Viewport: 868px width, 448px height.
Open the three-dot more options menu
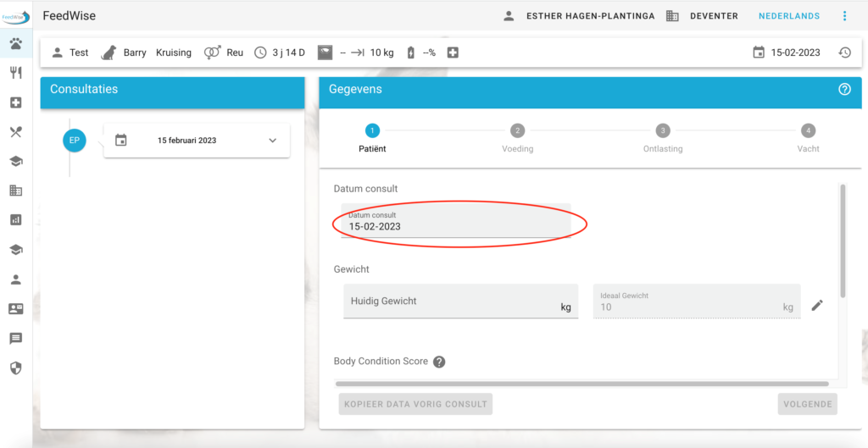(845, 16)
